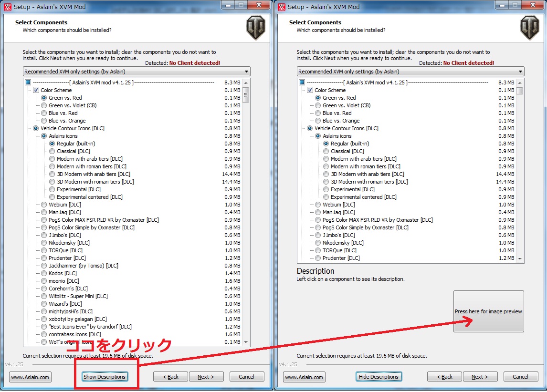Click 'Left click on a component' description text
This screenshot has width=547, height=392.
click(351, 279)
